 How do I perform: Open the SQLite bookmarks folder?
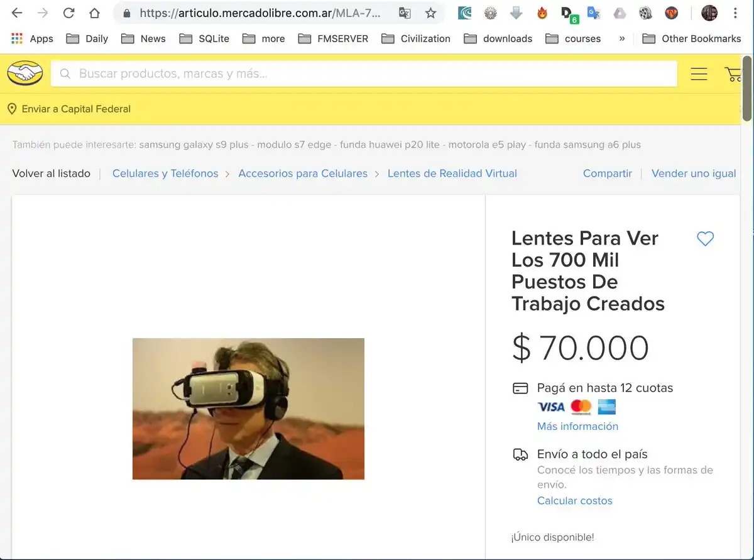[204, 38]
